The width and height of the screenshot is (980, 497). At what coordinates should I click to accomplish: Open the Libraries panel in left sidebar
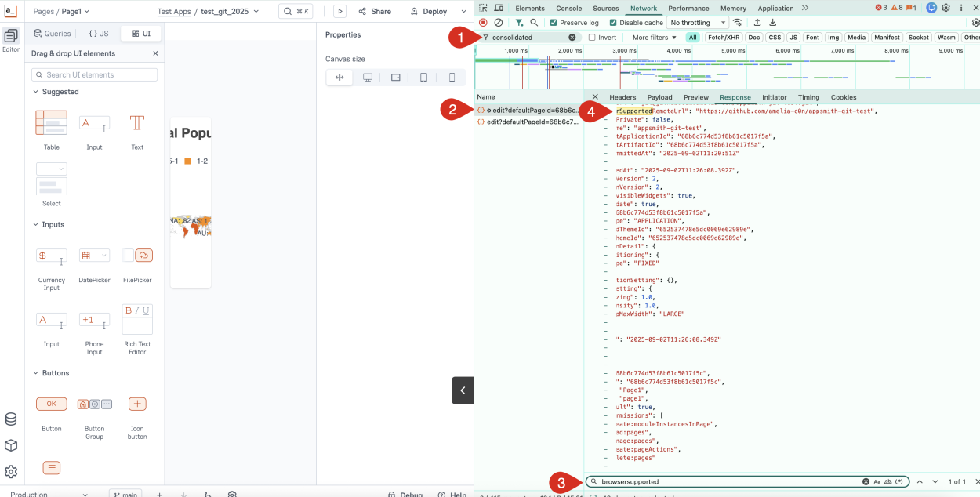[x=11, y=443]
